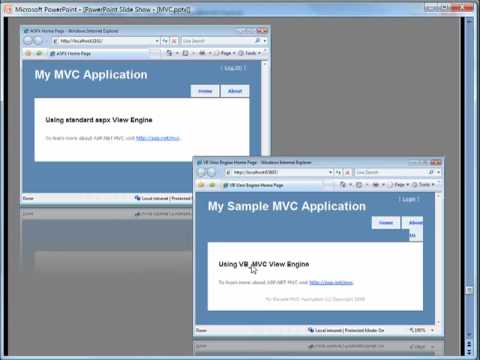Click 100% zoom level in VB window status bar
Viewport: 480px width, 360px height.
pos(420,330)
